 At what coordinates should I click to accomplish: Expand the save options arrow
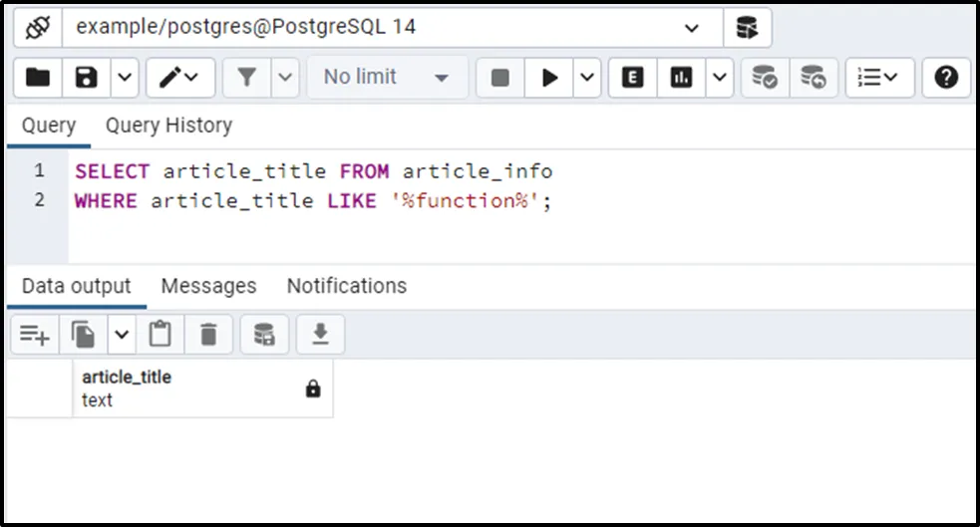tap(125, 78)
